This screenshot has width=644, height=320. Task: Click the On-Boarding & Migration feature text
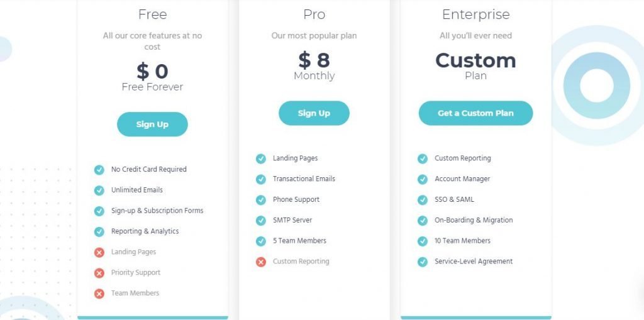pyautogui.click(x=473, y=220)
